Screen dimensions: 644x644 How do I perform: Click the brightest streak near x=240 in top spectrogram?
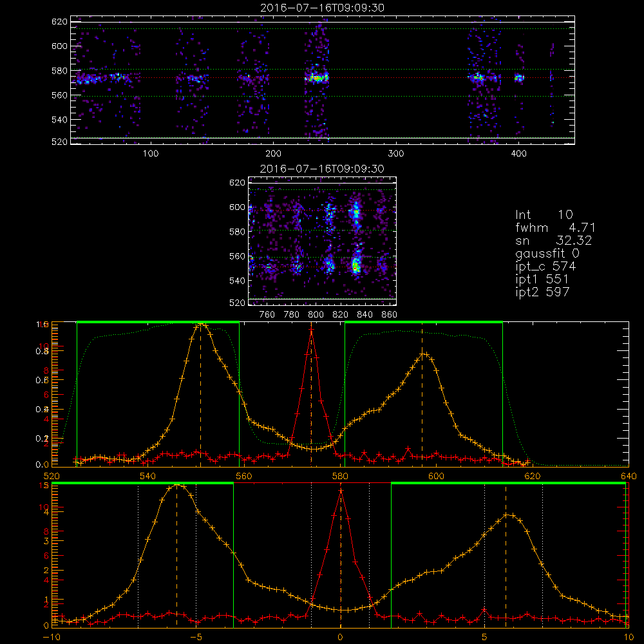tap(317, 78)
